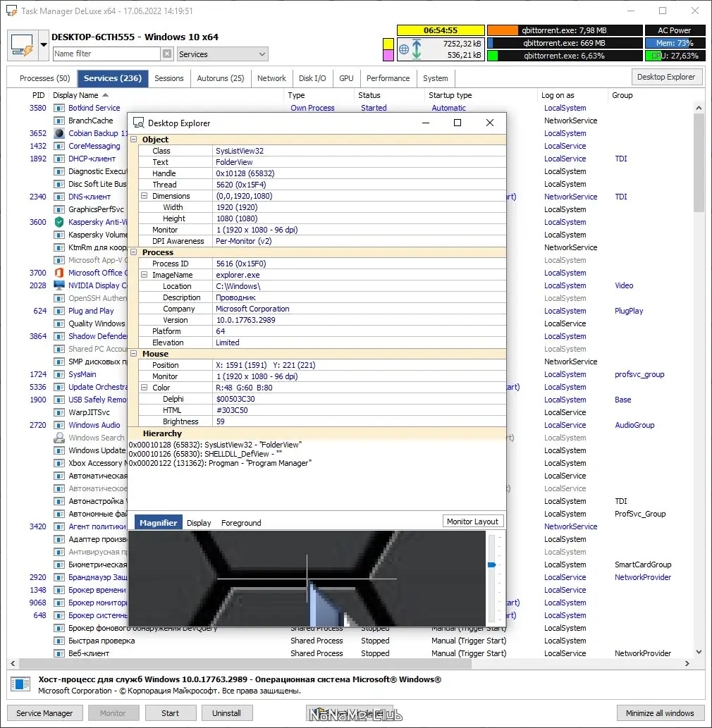Click the network globe traffic icon

tap(404, 49)
